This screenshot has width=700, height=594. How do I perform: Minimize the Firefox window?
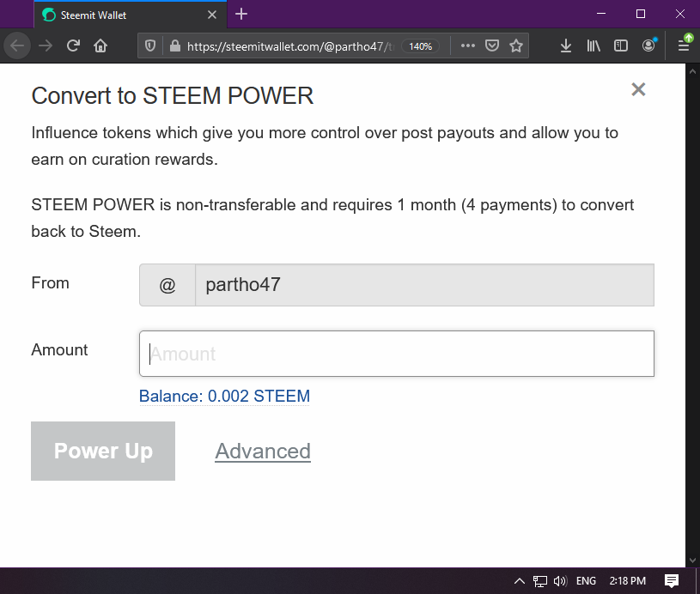click(x=601, y=14)
